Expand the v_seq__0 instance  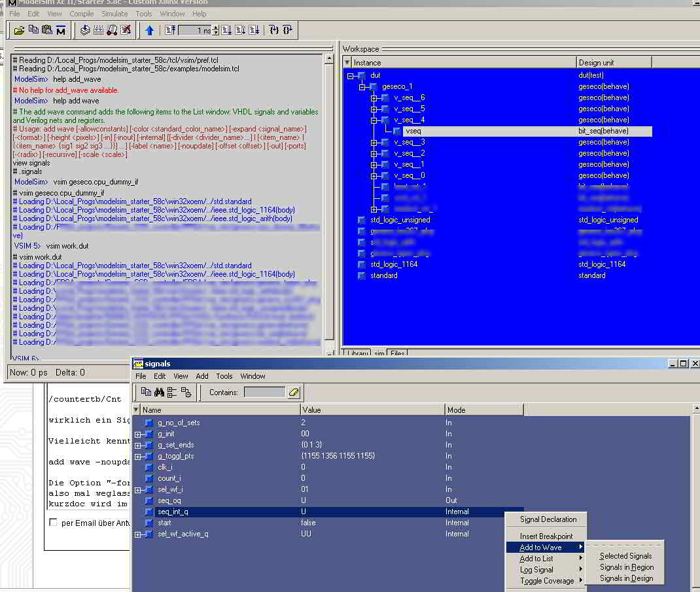(x=374, y=177)
